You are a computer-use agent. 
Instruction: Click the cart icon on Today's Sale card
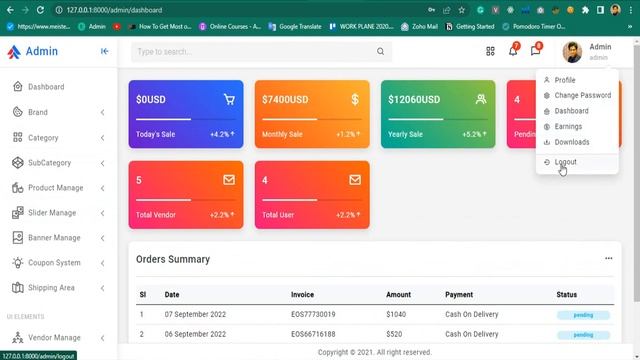point(229,99)
